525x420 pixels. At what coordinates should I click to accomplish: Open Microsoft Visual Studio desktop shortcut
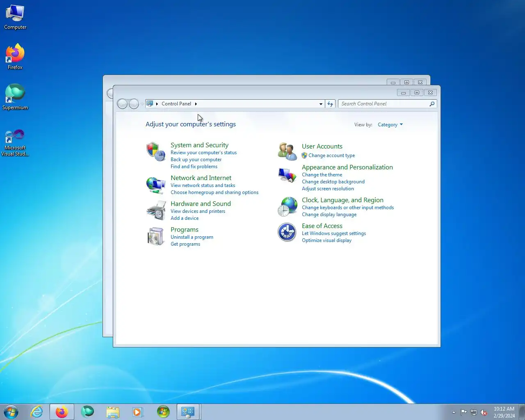click(15, 143)
